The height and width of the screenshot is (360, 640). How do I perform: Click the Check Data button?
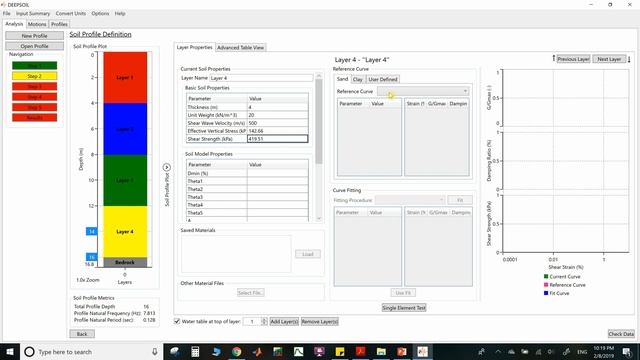pyautogui.click(x=621, y=334)
